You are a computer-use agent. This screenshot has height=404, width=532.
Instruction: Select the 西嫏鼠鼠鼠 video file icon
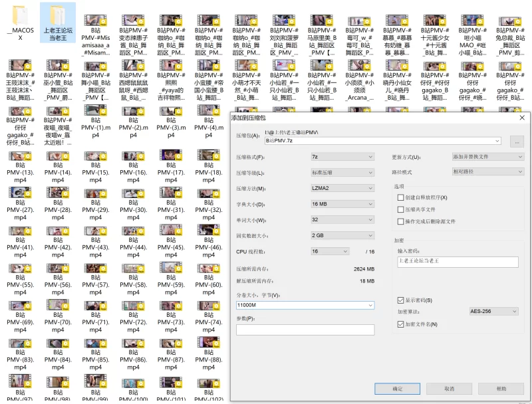[133, 65]
